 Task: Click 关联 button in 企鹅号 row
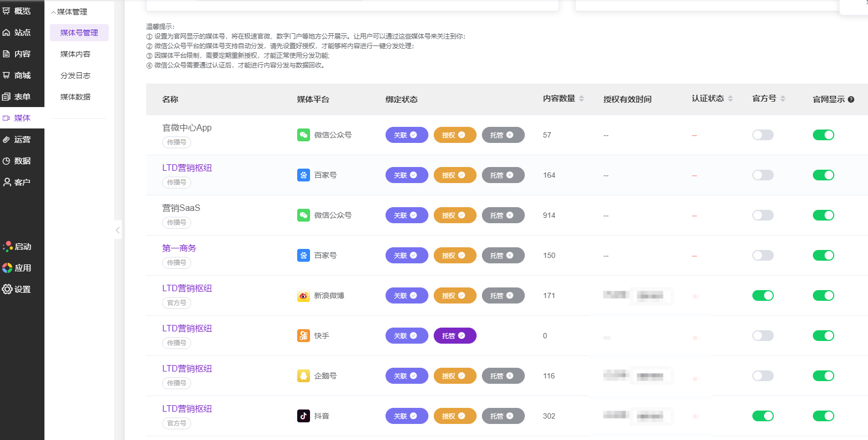[407, 376]
